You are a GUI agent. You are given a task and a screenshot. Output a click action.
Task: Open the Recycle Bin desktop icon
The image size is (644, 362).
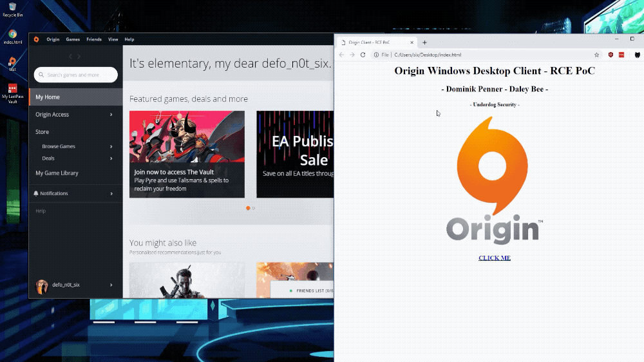13,10
